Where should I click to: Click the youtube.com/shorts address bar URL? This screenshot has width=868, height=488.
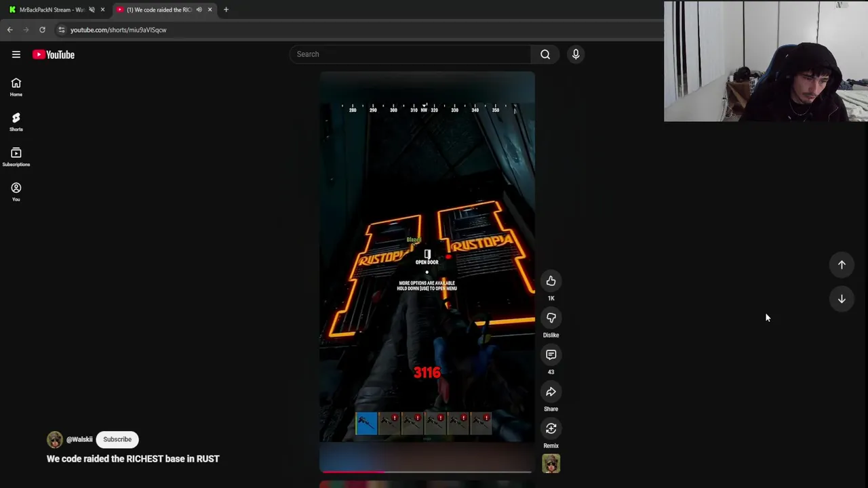coord(118,30)
